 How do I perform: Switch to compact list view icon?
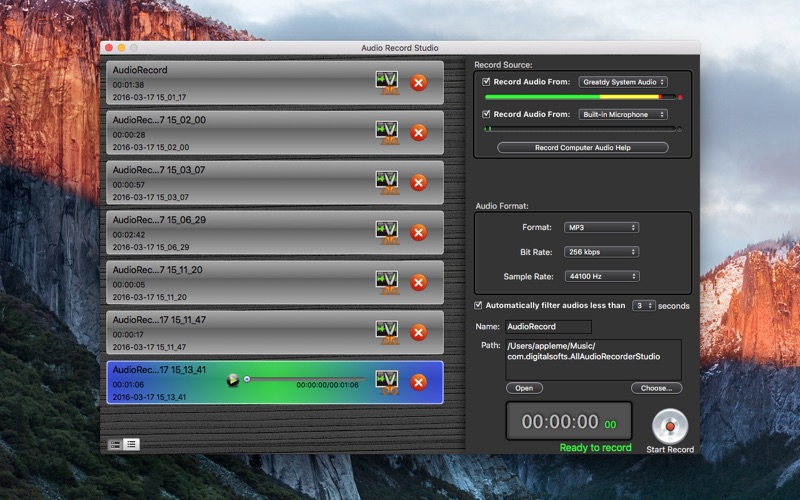click(x=131, y=444)
